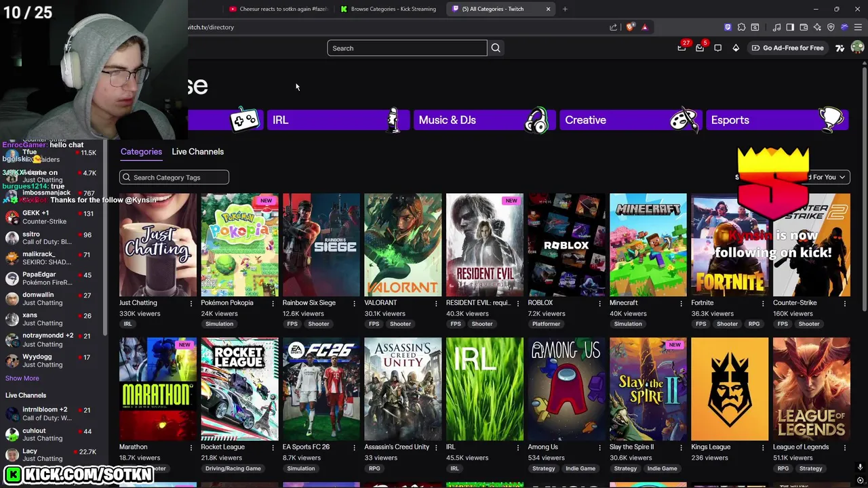Open the Leo AI sparkle icon
868x488 pixels.
tap(817, 27)
